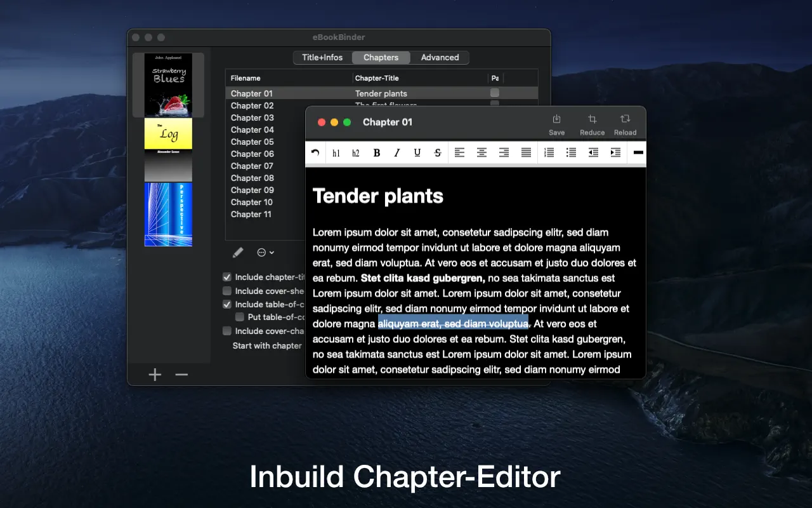Click the undo arrow in editor toolbar
The image size is (812, 508).
[315, 152]
